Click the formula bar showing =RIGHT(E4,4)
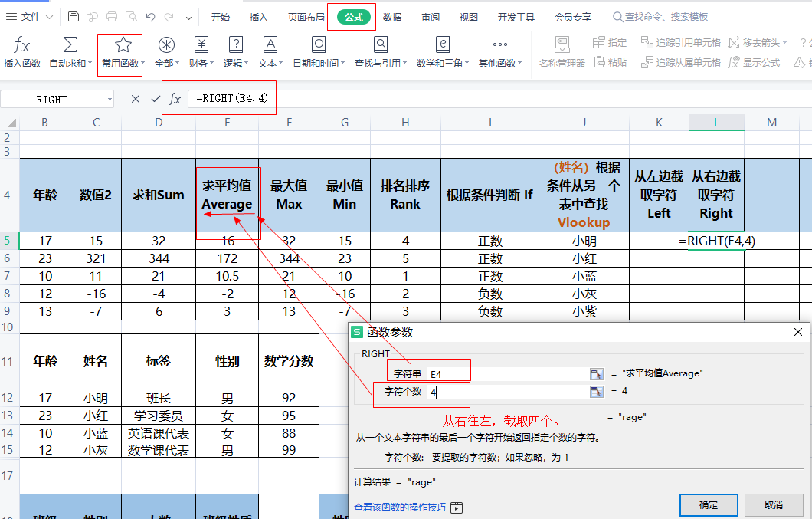Viewport: 812px width, 519px height. pyautogui.click(x=499, y=99)
